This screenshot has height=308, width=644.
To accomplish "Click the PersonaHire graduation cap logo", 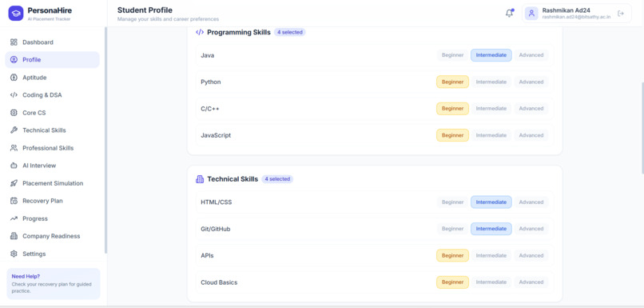I will 16,13.
